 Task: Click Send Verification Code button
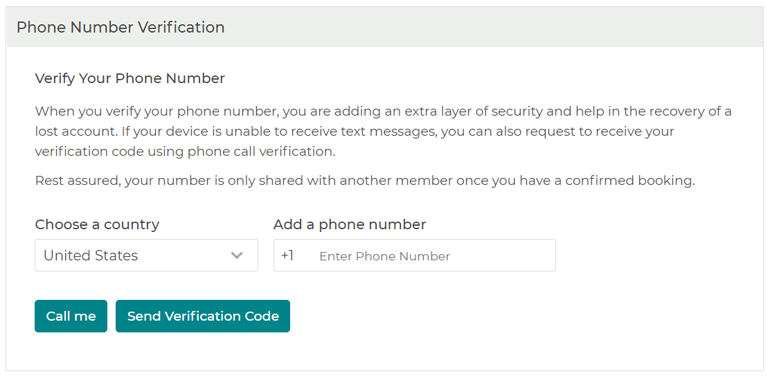203,316
